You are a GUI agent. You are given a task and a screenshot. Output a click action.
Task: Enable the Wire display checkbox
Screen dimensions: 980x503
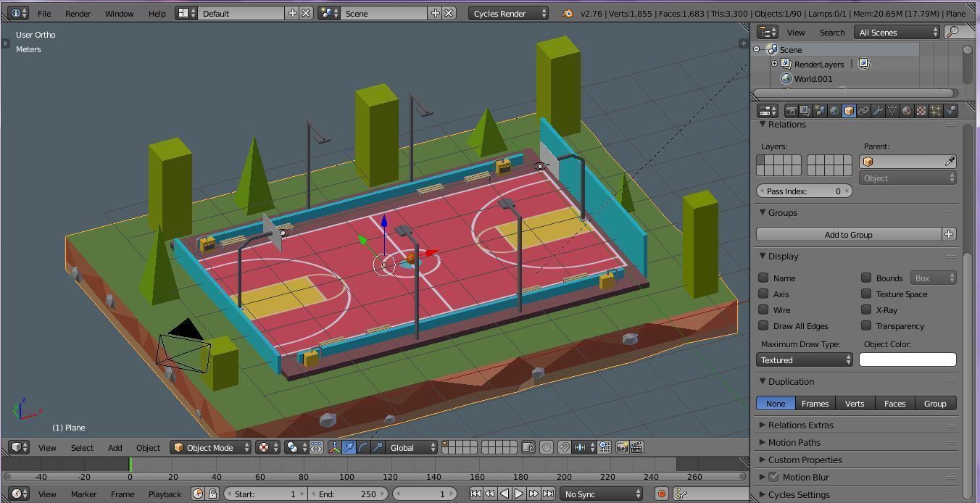[x=763, y=309]
